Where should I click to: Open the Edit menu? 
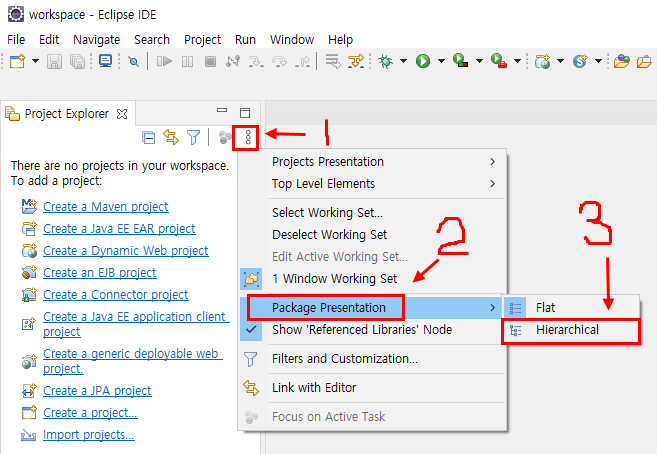pyautogui.click(x=49, y=39)
